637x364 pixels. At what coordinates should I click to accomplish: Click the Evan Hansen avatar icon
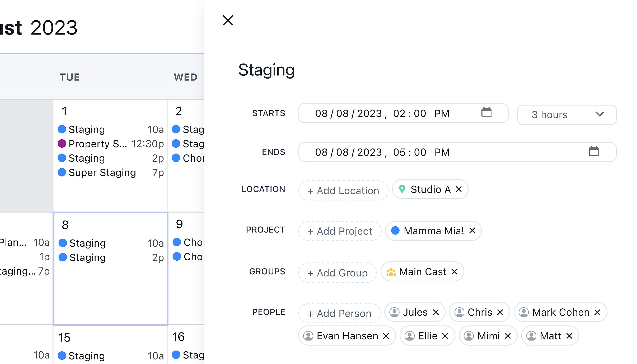(x=308, y=336)
